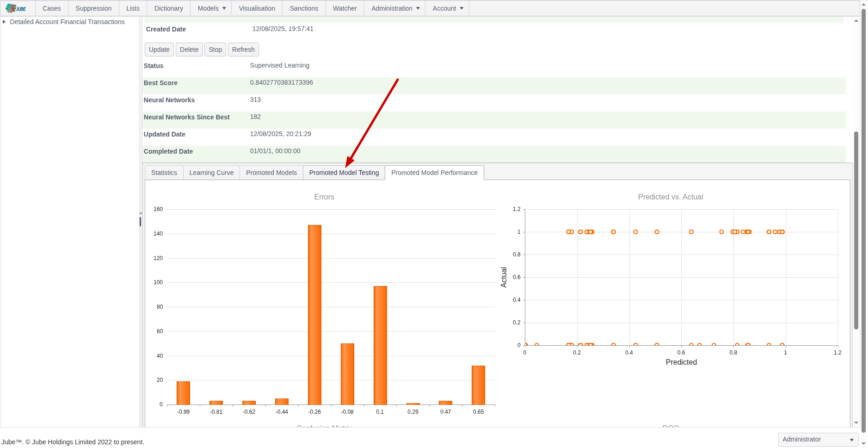Click the tallest Errors bar at -0.26
The width and height of the screenshot is (868, 448).
[x=314, y=315]
